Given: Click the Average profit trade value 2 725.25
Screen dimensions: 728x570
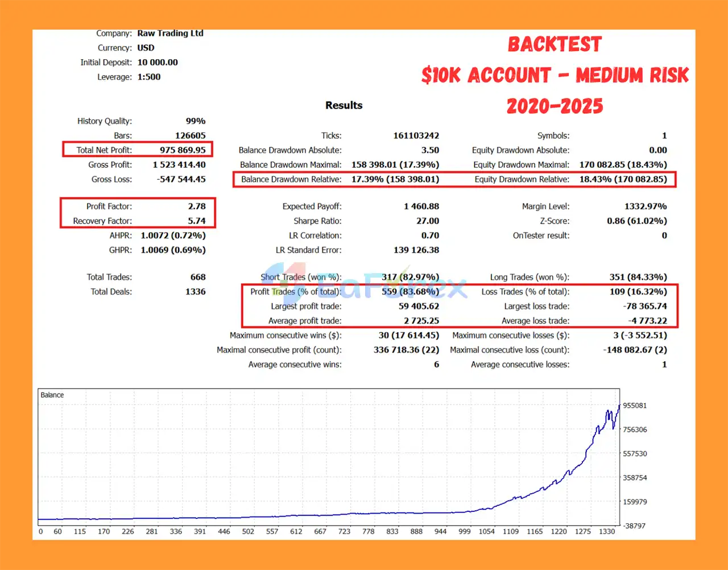Looking at the screenshot, I should pos(421,321).
